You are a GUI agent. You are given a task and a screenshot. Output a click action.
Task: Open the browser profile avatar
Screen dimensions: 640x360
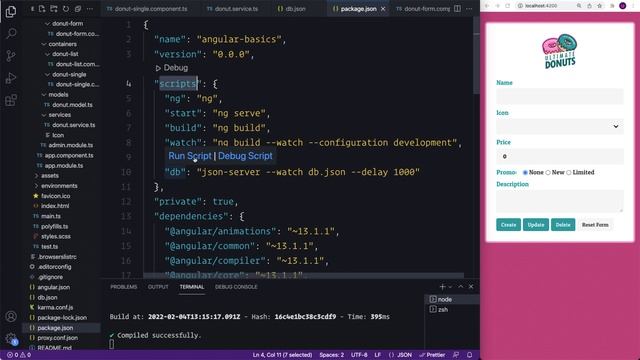click(623, 6)
